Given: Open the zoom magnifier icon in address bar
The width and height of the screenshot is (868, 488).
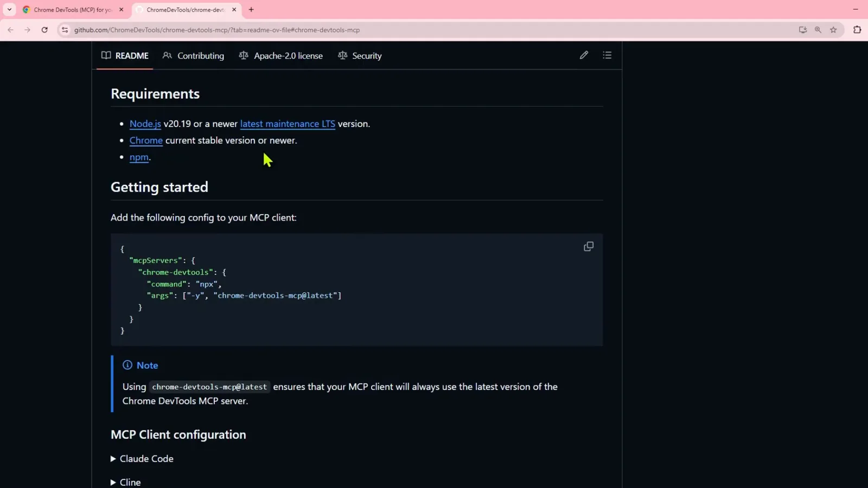Looking at the screenshot, I should tap(818, 30).
